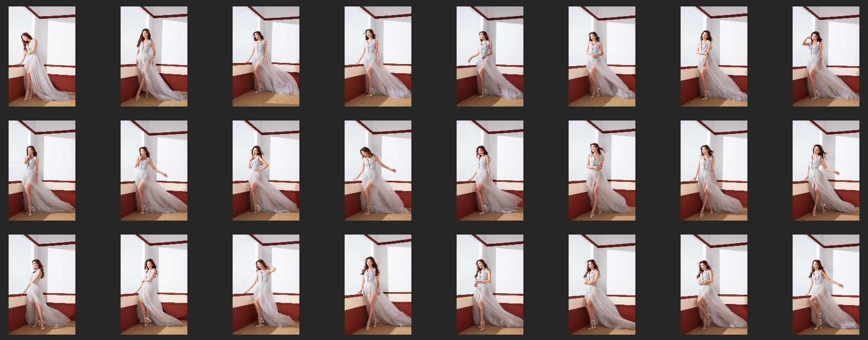The height and width of the screenshot is (340, 868).
Task: Pick the seventh thumbnail in the middle row
Action: [714, 171]
